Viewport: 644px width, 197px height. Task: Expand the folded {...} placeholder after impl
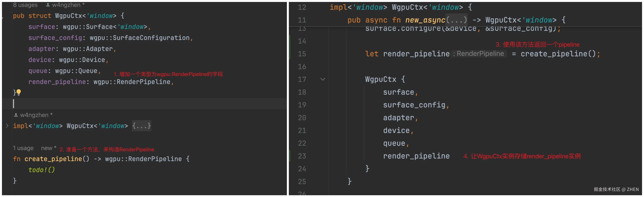point(141,126)
